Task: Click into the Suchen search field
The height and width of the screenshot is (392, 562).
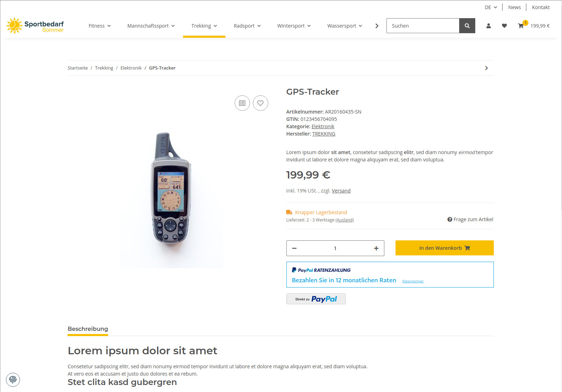Action: 423,26
